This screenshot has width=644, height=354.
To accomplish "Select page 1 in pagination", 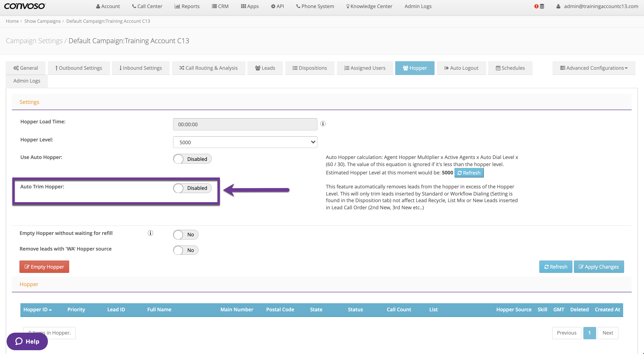I will [x=589, y=333].
